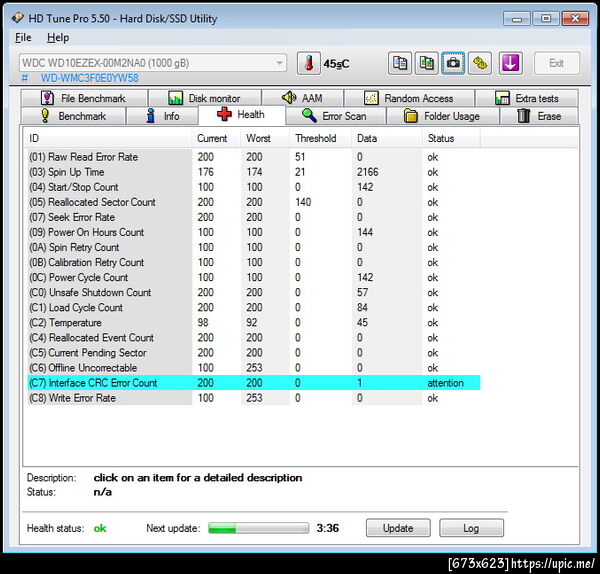This screenshot has height=574, width=600.
Task: Select the Spin Retry Count row
Action: [254, 247]
